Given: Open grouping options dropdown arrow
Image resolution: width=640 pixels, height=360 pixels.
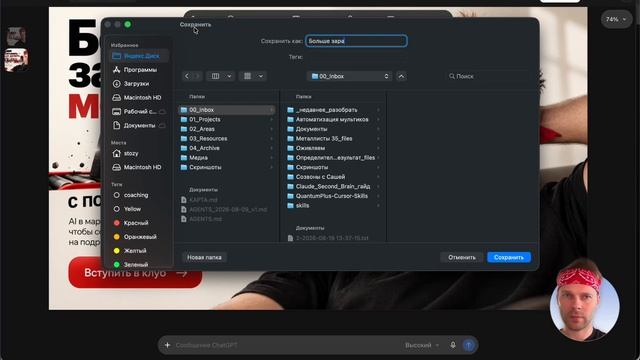Looking at the screenshot, I should pos(261,76).
